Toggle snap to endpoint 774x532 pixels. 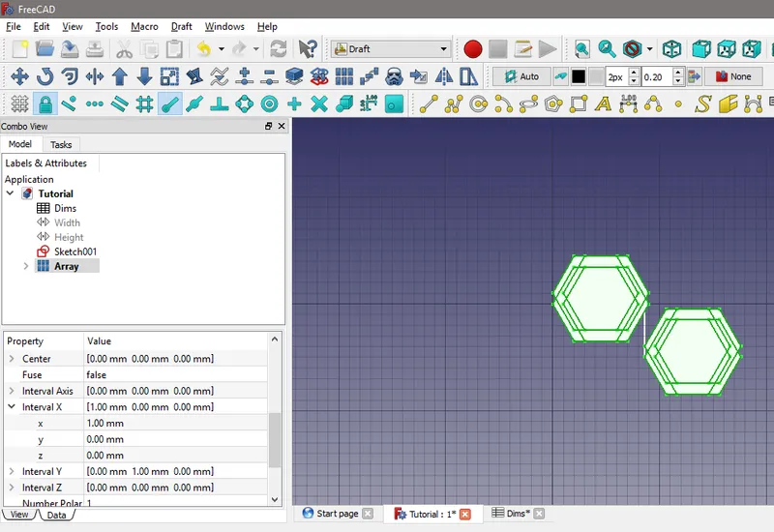[169, 103]
